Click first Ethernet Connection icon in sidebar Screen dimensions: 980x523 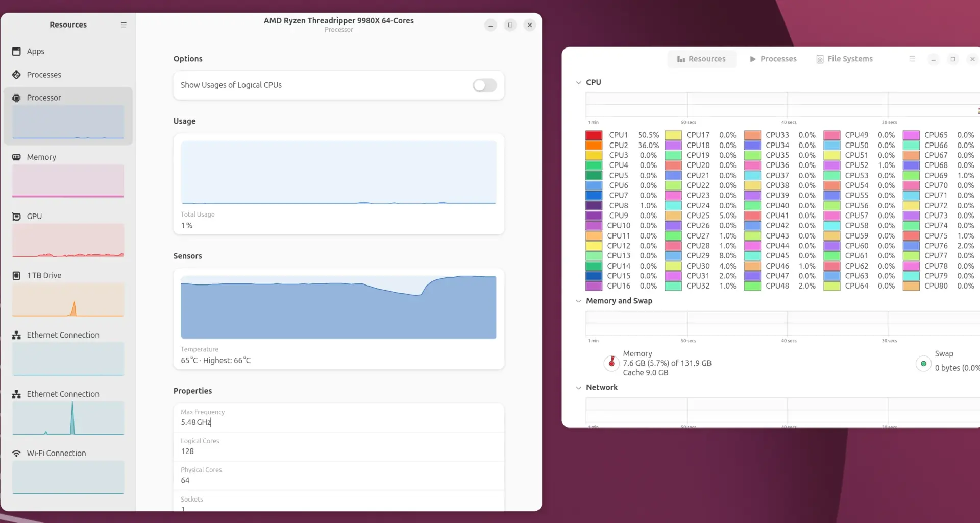pos(16,335)
